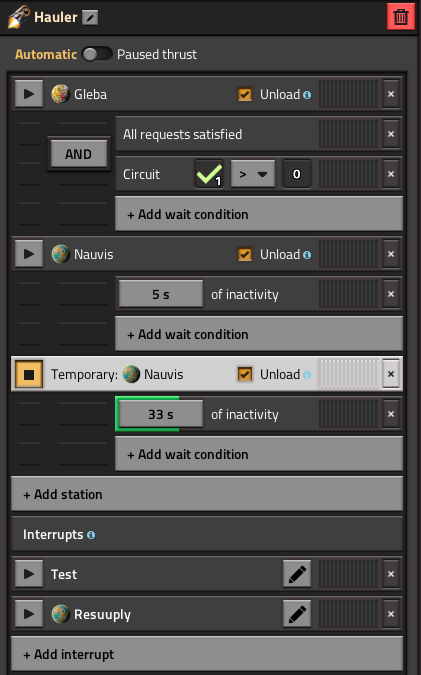Viewport: 421px width, 675px height.
Task: Show info icon beside Gleba Unload
Action: click(306, 95)
